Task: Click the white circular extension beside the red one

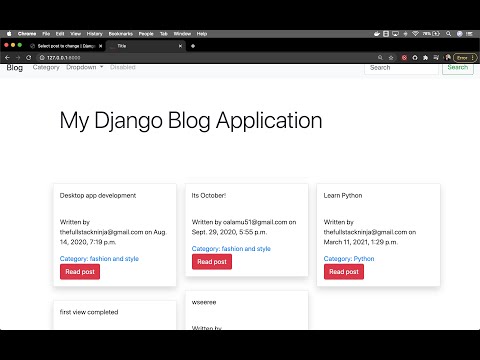Action: [415, 58]
